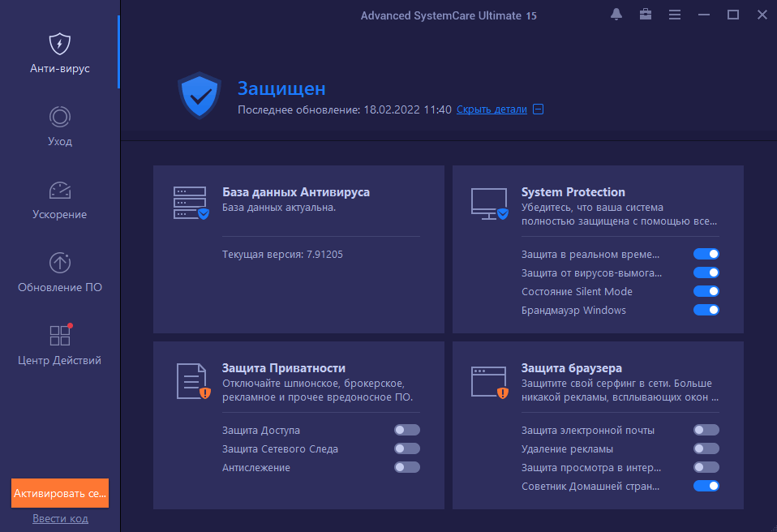Select Анти-вирус label in sidebar
The image size is (777, 532).
[59, 68]
